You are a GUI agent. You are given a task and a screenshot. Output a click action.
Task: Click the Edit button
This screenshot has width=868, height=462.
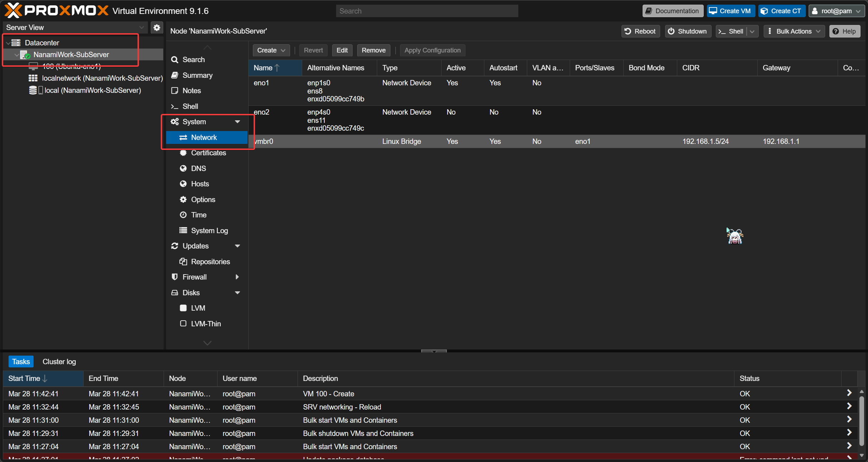pos(342,50)
